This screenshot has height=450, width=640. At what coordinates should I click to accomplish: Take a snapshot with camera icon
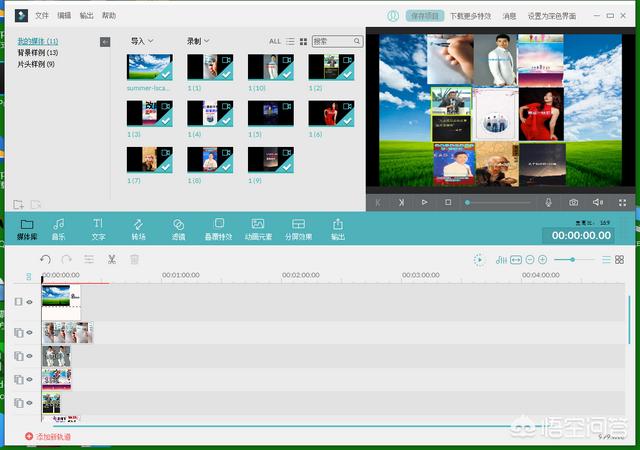[573, 202]
